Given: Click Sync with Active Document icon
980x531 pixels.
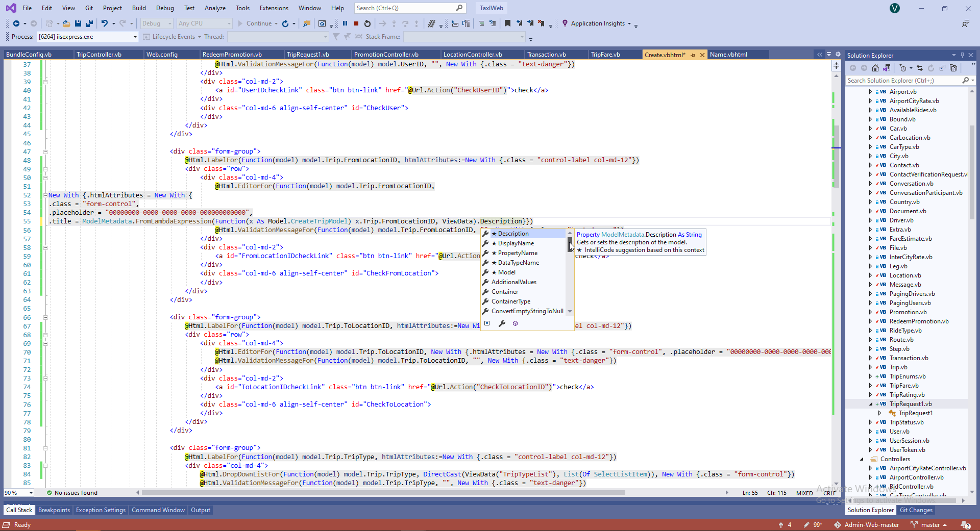Looking at the screenshot, I should [x=920, y=68].
